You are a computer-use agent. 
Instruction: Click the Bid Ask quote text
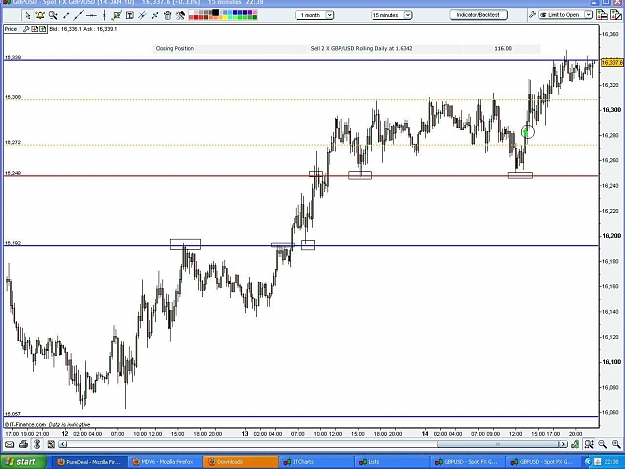pos(83,29)
